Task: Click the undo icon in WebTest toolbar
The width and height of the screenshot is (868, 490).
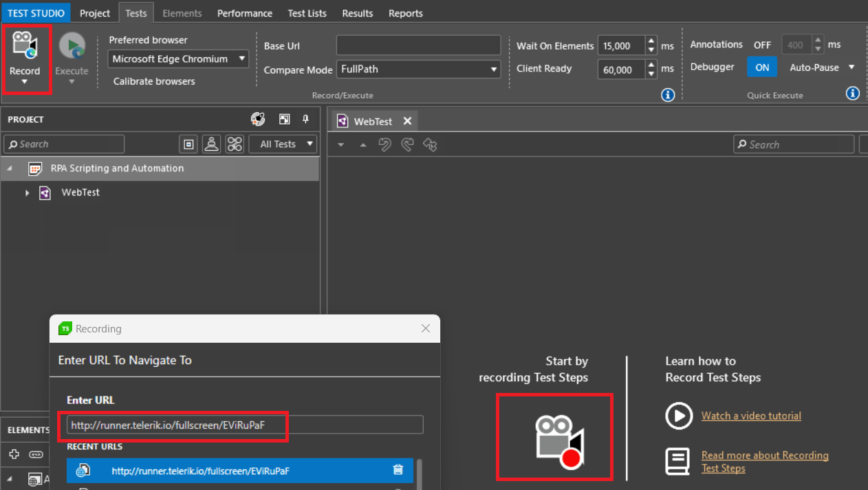Action: point(385,145)
